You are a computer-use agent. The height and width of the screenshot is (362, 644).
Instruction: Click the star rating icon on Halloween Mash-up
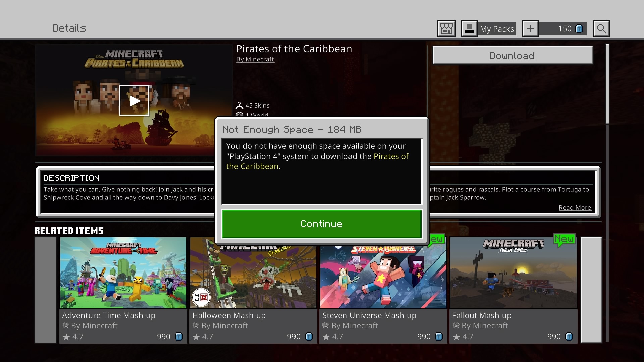tap(196, 337)
